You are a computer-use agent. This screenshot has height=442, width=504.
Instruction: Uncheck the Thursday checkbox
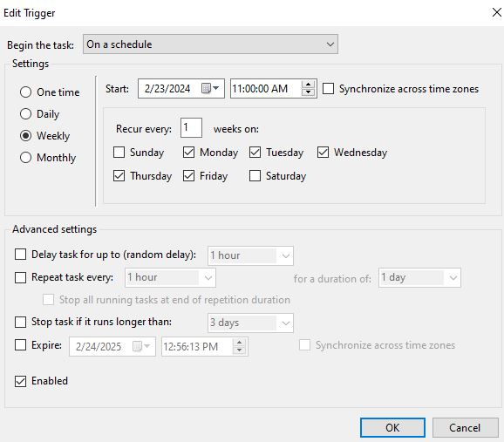point(119,176)
